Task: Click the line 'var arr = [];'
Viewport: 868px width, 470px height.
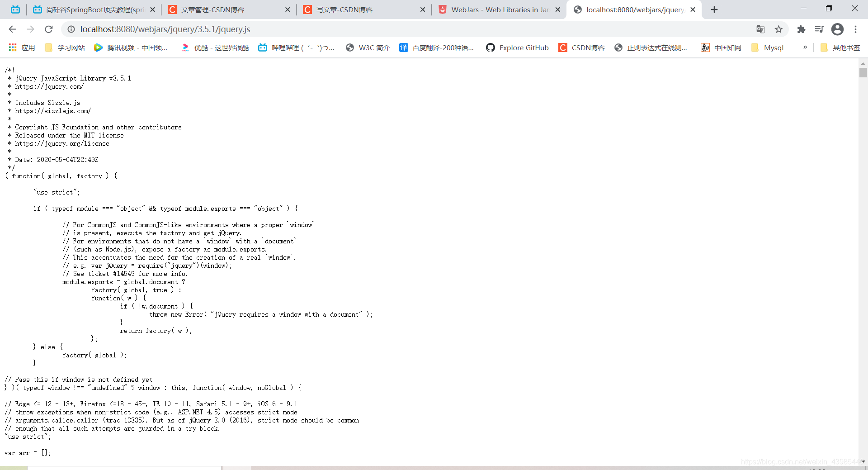Action: (x=28, y=453)
